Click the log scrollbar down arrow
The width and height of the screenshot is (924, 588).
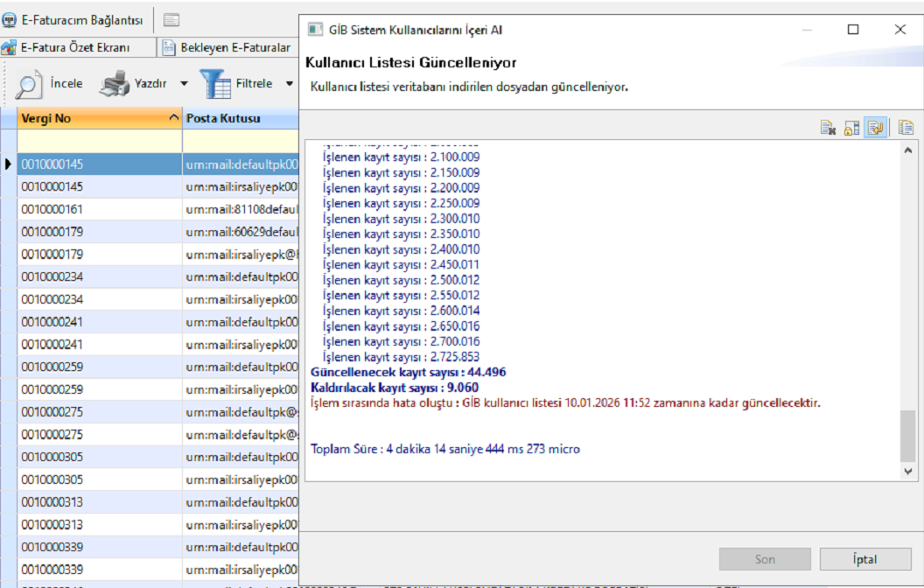click(907, 471)
